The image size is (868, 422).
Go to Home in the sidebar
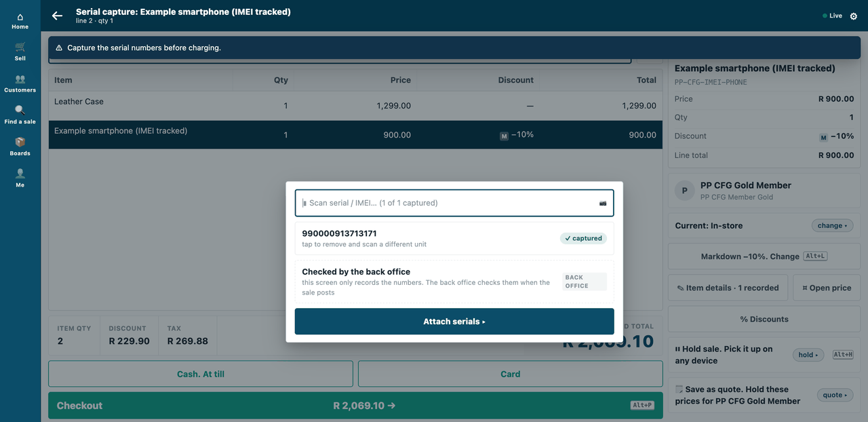[x=20, y=22]
